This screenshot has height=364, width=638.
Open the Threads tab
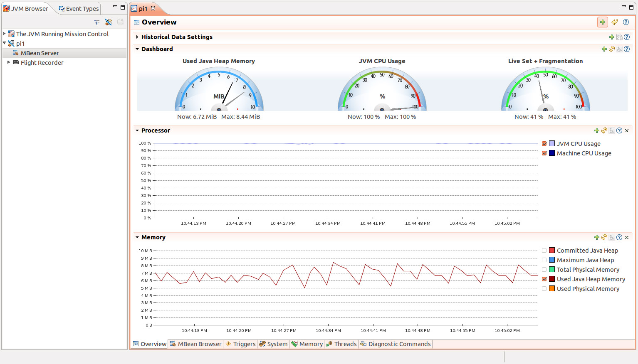[x=341, y=344]
